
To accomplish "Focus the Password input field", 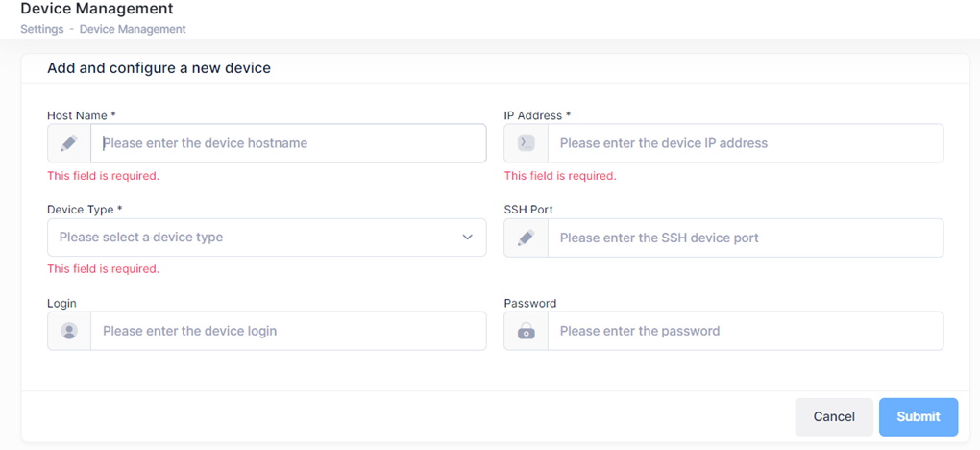I will point(745,331).
